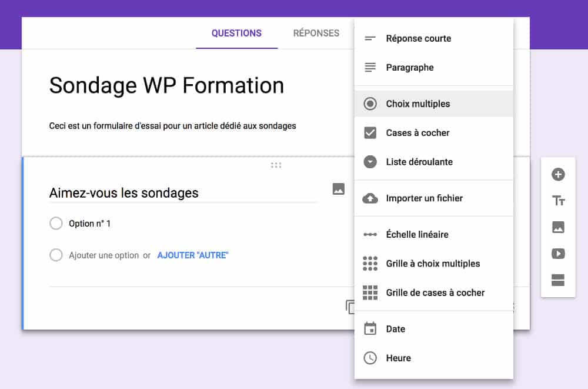
Task: Click the question drag handle dots
Action: pyautogui.click(x=276, y=165)
